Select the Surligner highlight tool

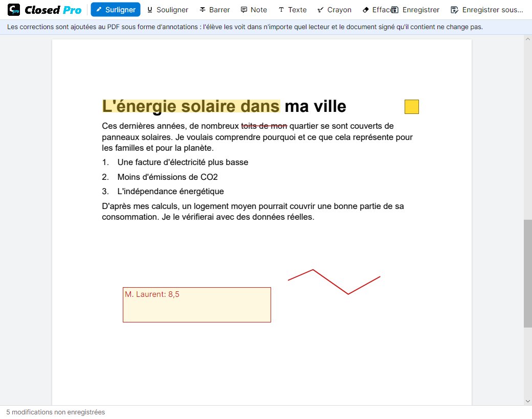click(116, 10)
